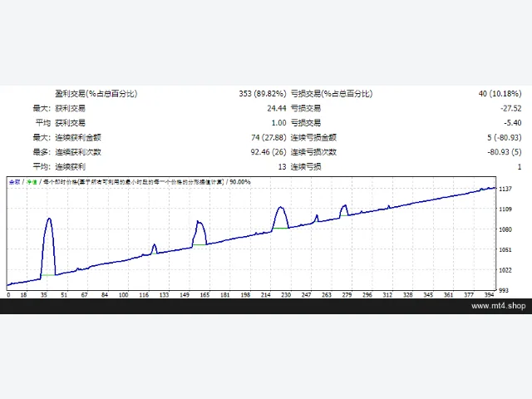Click the x-axis label "296"
The image size is (532, 399).
(367, 295)
